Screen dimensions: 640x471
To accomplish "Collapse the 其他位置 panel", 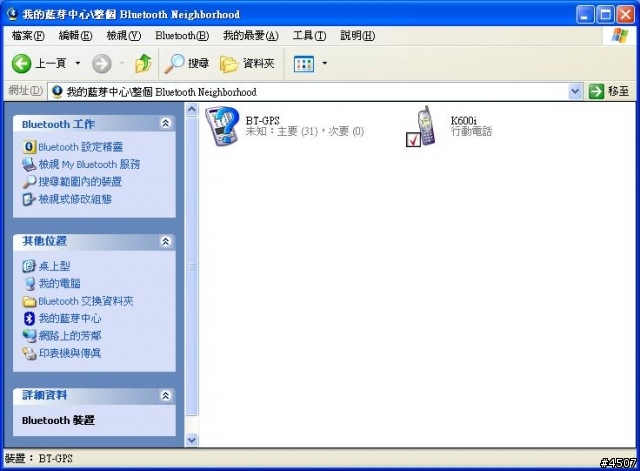I will pos(165,241).
